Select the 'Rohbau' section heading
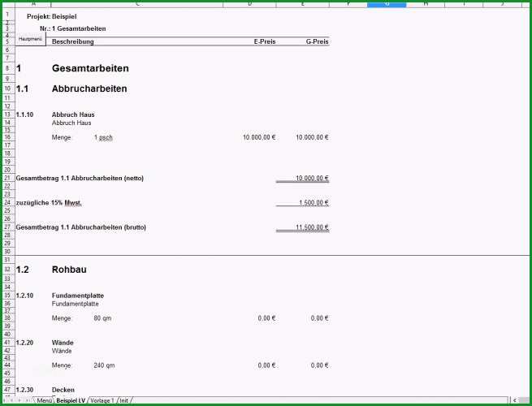Viewport: 532px width, 406px height. 69,270
